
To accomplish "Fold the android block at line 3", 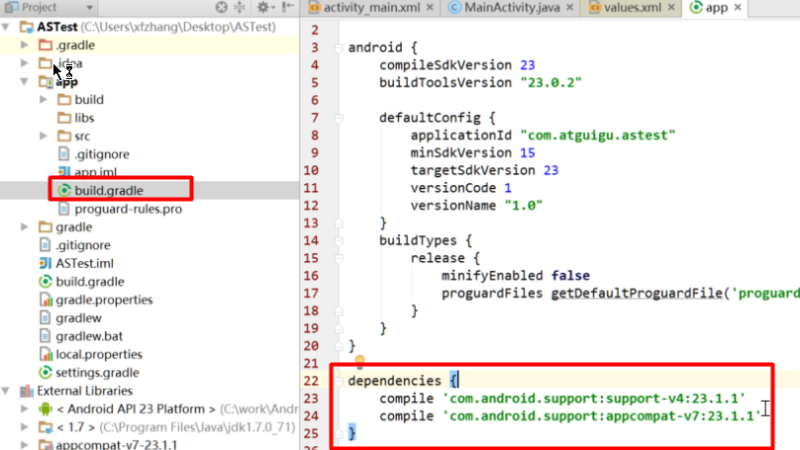I will [338, 47].
